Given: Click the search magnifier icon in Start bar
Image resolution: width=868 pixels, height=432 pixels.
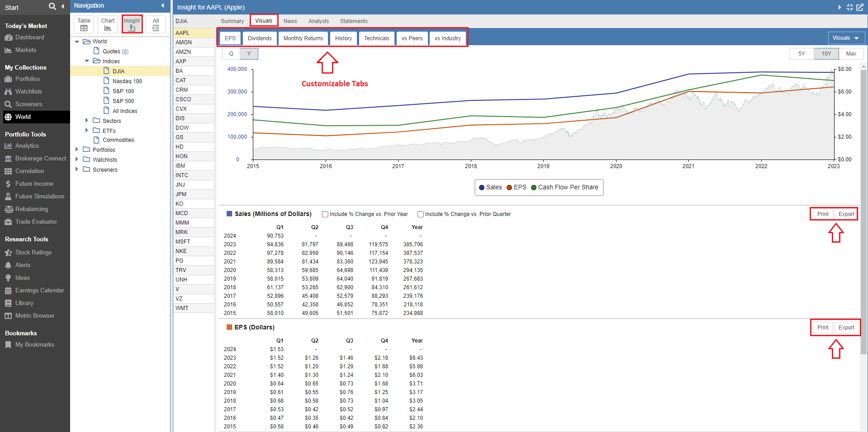Looking at the screenshot, I should 52,6.
